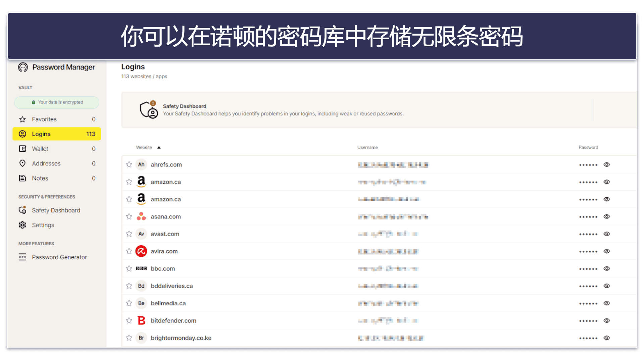
Task: Reveal the avast.com password
Action: tap(607, 234)
